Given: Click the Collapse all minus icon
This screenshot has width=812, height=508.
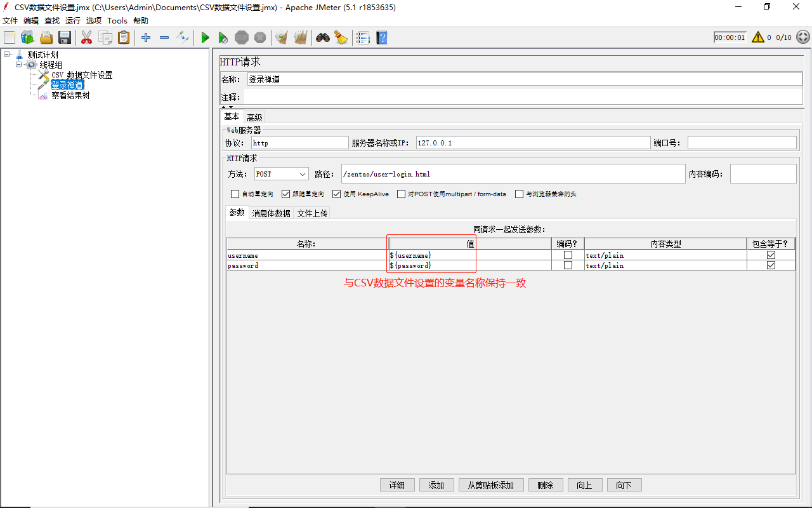Looking at the screenshot, I should click(x=164, y=37).
